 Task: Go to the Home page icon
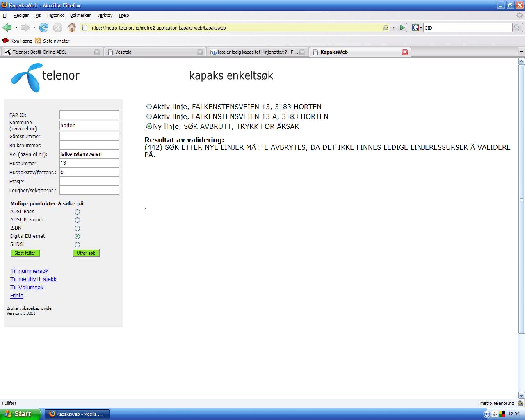pyautogui.click(x=72, y=27)
